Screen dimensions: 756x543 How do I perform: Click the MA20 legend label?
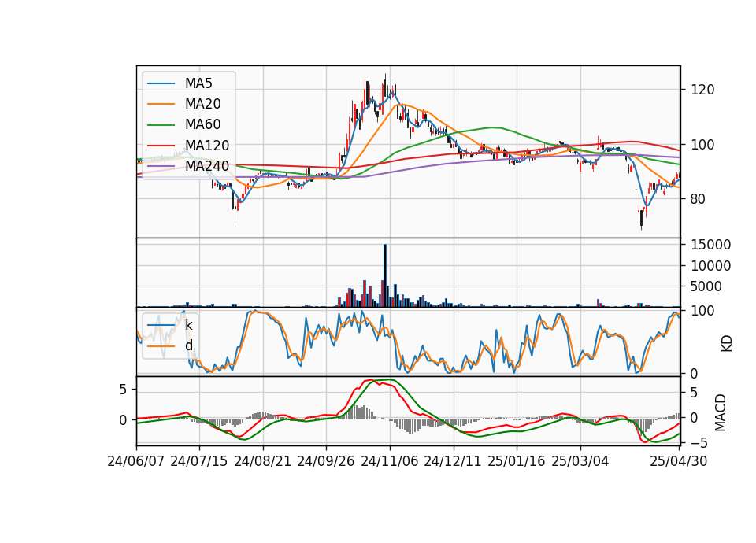[202, 104]
